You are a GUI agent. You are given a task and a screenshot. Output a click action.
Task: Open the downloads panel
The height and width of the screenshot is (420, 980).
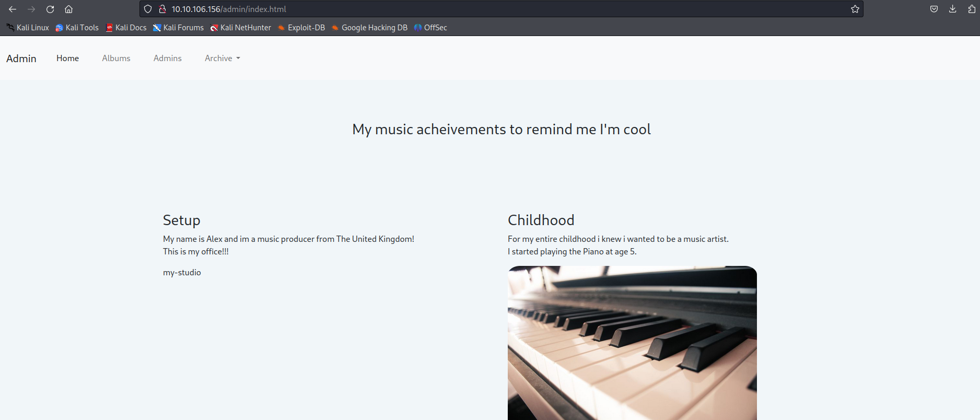pyautogui.click(x=952, y=9)
